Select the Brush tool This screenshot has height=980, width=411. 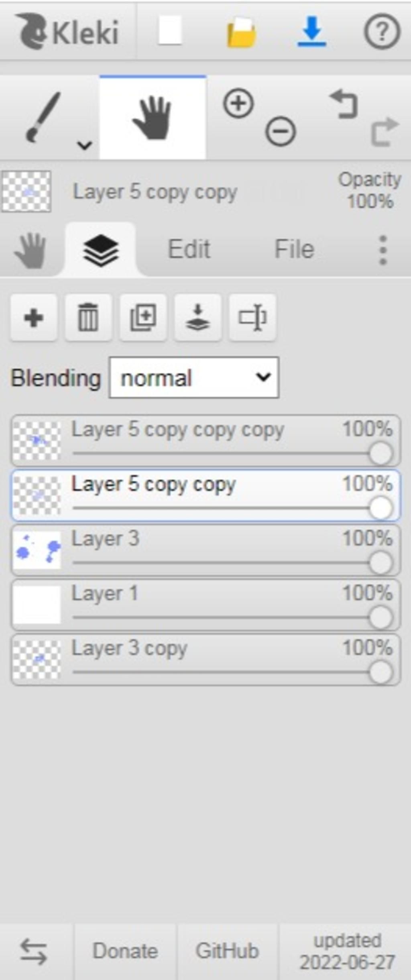pos(43,117)
